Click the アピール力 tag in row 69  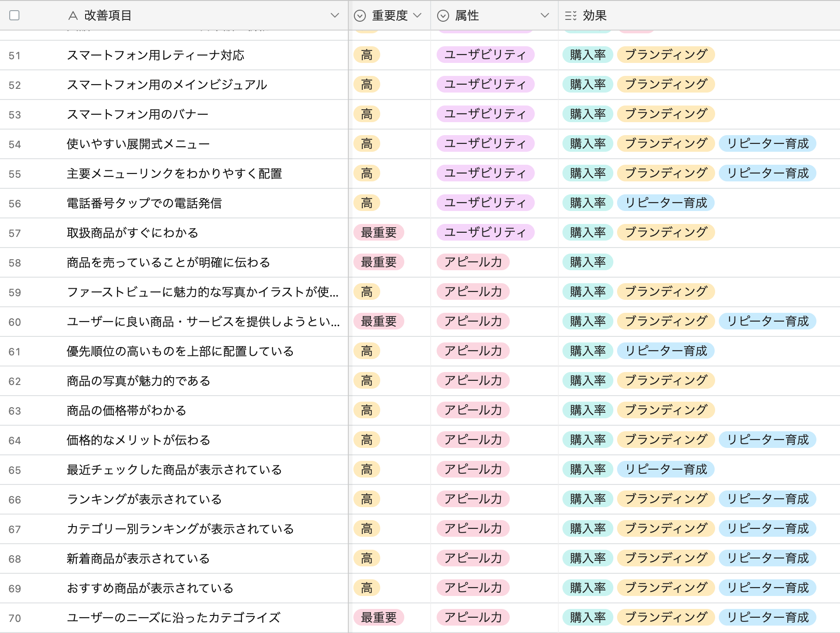click(x=473, y=588)
